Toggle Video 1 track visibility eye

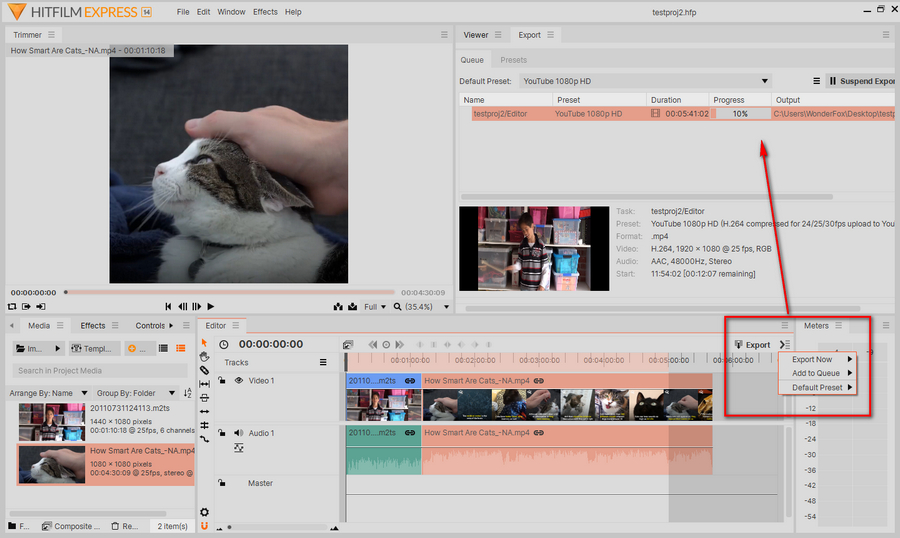tap(239, 380)
